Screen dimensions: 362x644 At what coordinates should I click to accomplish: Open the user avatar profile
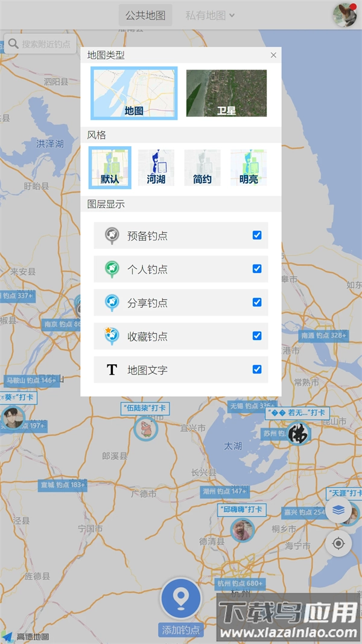tap(345, 15)
